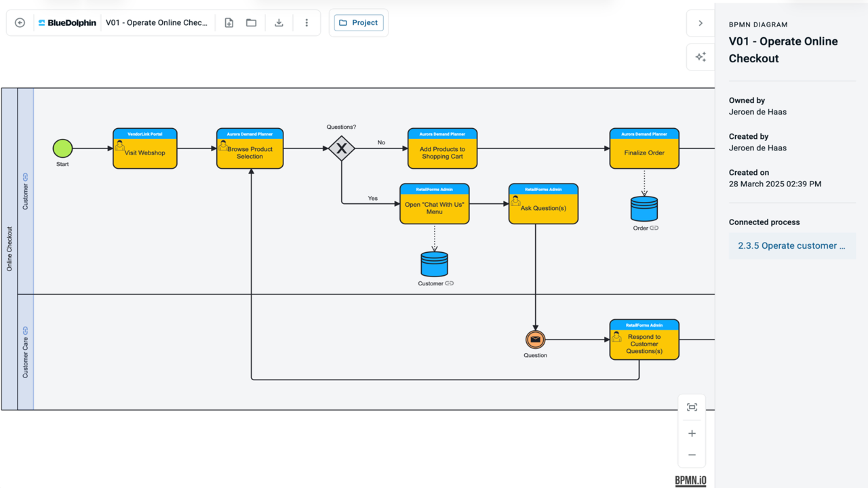Click the "28 March 2025 02:39 PM" date
The image size is (868, 488).
[775, 184]
